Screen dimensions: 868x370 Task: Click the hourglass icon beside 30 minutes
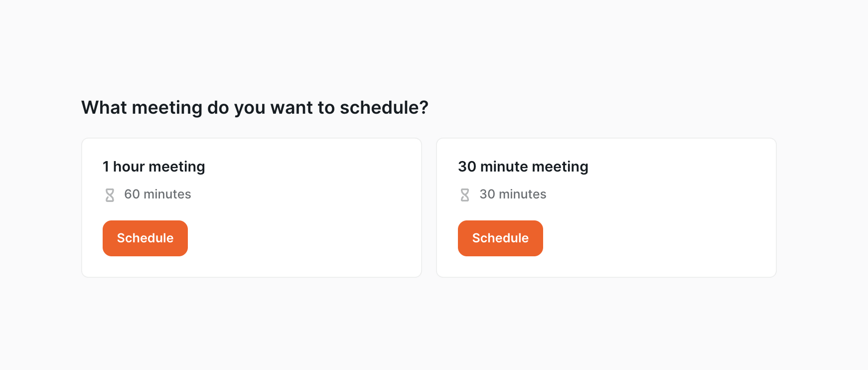465,195
